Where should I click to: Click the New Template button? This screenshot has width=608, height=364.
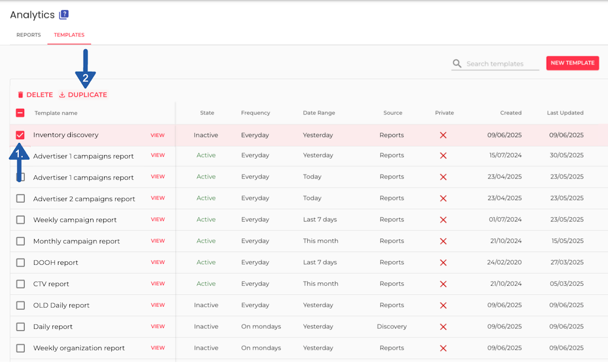(x=572, y=63)
